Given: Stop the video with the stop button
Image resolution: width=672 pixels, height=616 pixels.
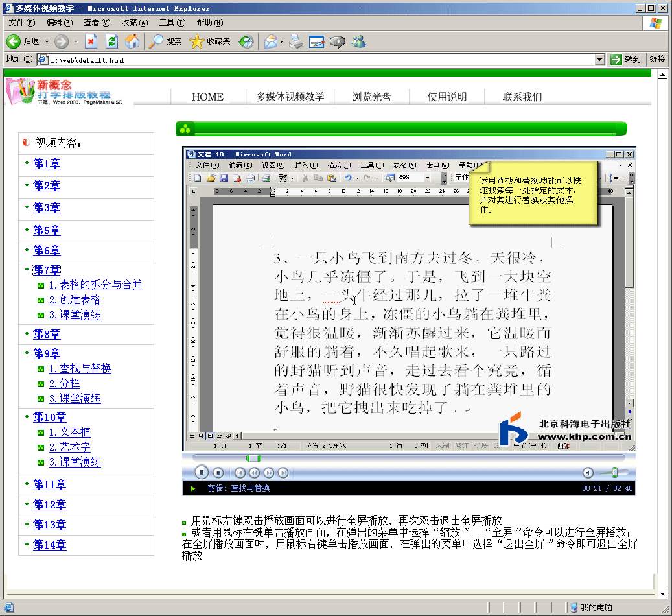Looking at the screenshot, I should click(218, 473).
